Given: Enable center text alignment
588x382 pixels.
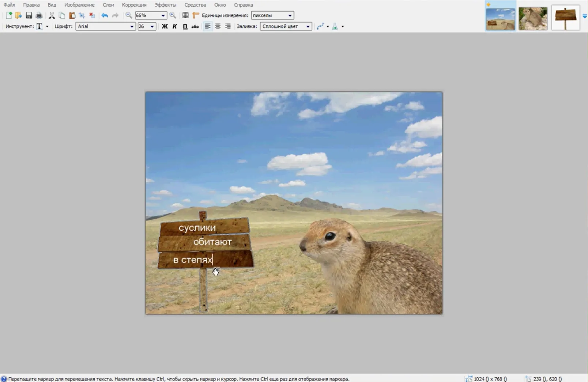Looking at the screenshot, I should pos(218,26).
